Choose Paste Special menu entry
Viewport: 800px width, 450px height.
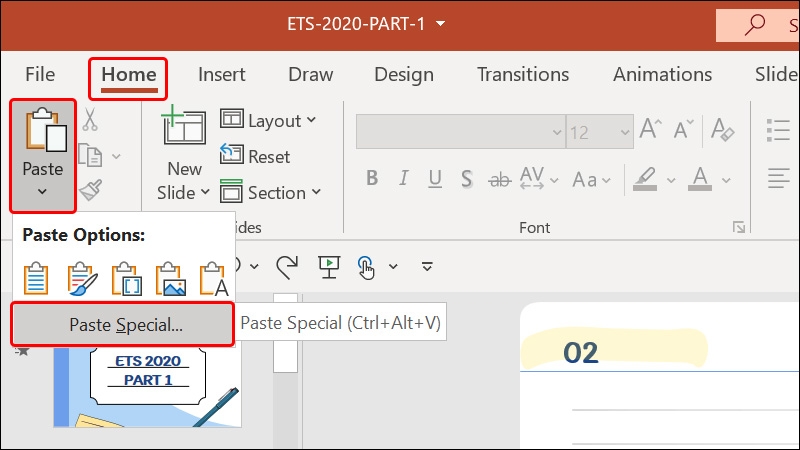(x=122, y=324)
